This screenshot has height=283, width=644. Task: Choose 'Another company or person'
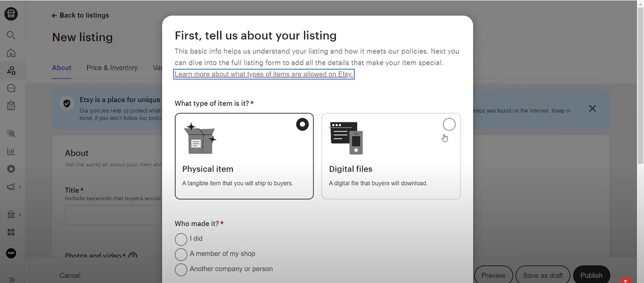tap(181, 269)
